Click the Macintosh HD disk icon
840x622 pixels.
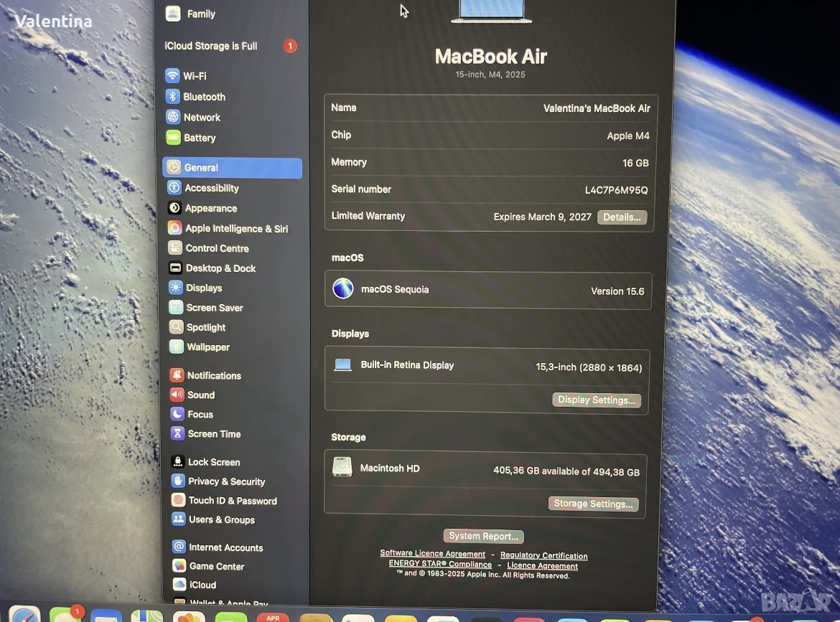(x=342, y=467)
